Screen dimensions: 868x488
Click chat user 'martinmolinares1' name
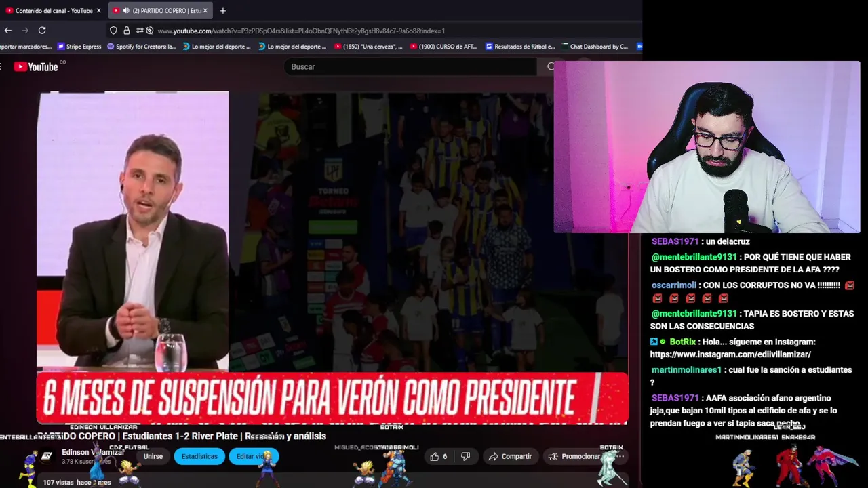tap(687, 370)
